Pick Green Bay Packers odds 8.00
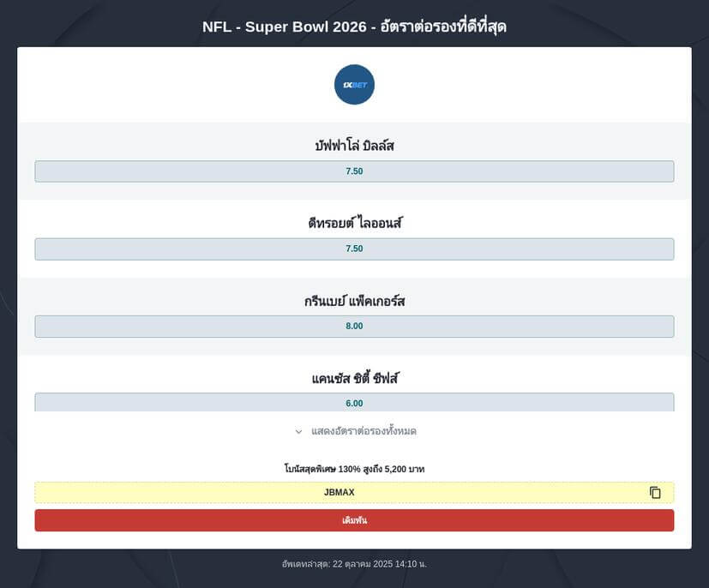Viewport: 709px width, 588px height. click(x=354, y=326)
